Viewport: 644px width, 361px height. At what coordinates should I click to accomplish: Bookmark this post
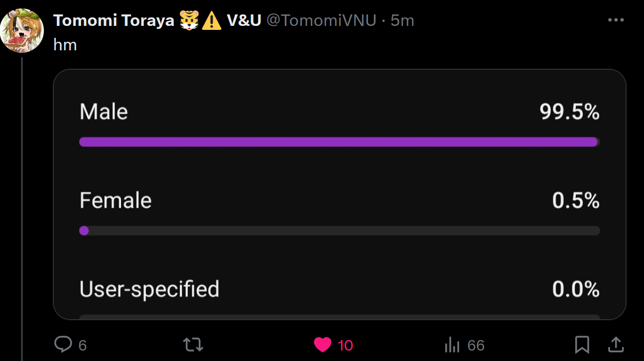coord(582,345)
